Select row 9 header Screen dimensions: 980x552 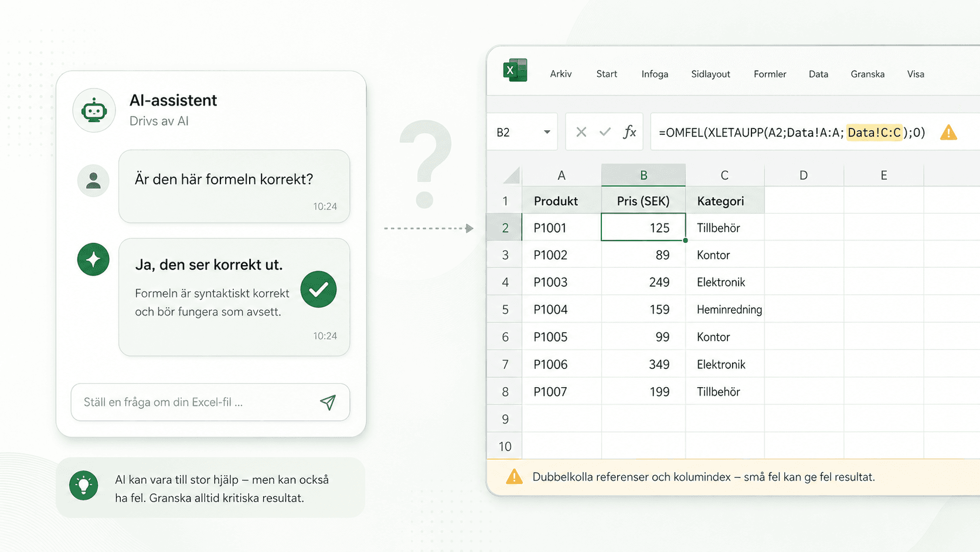(x=505, y=419)
